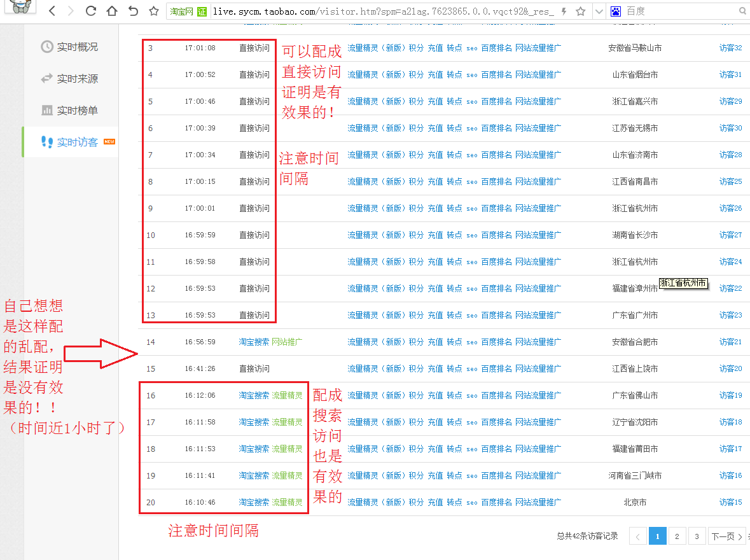Click the 17:00:39 visit time cell
The width and height of the screenshot is (750, 560).
pos(200,129)
